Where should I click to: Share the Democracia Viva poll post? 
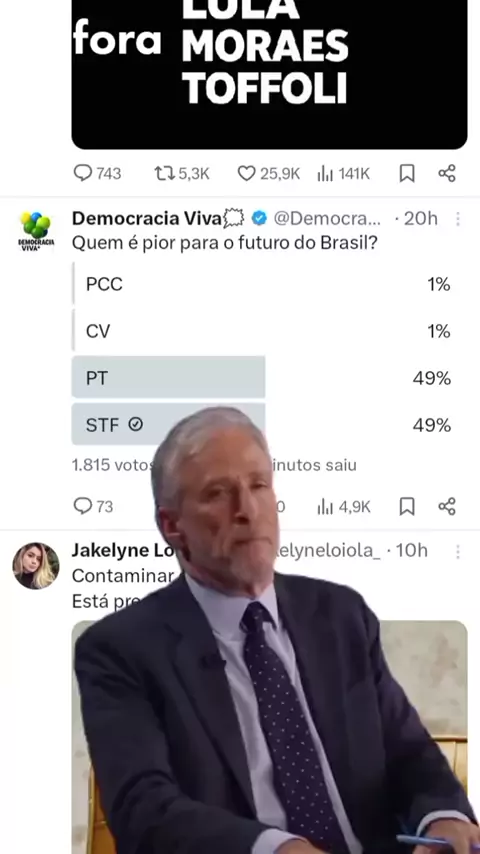pyautogui.click(x=447, y=507)
